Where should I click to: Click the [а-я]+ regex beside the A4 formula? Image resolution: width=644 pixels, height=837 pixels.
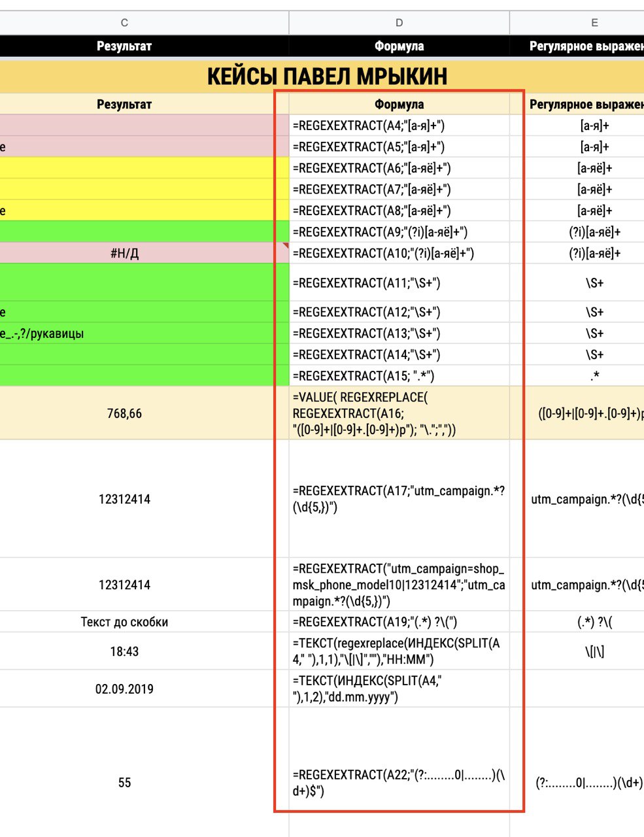point(577,126)
